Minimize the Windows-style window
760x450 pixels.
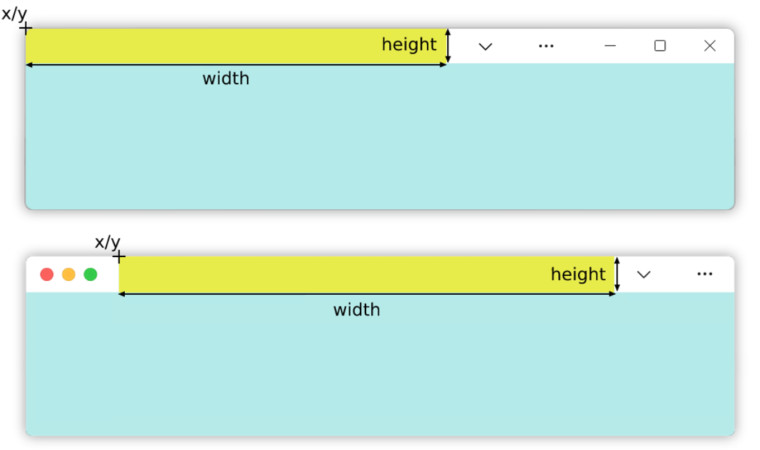coord(610,46)
